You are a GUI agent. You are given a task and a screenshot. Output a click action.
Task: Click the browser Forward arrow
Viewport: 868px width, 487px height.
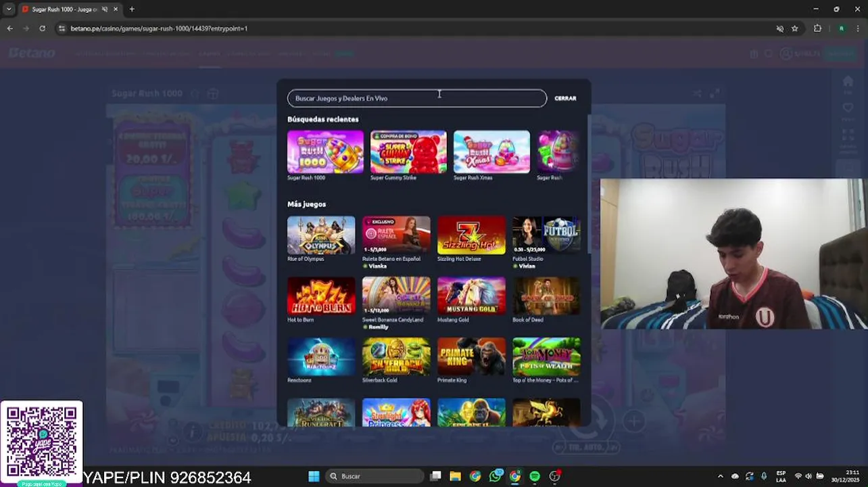pos(26,28)
